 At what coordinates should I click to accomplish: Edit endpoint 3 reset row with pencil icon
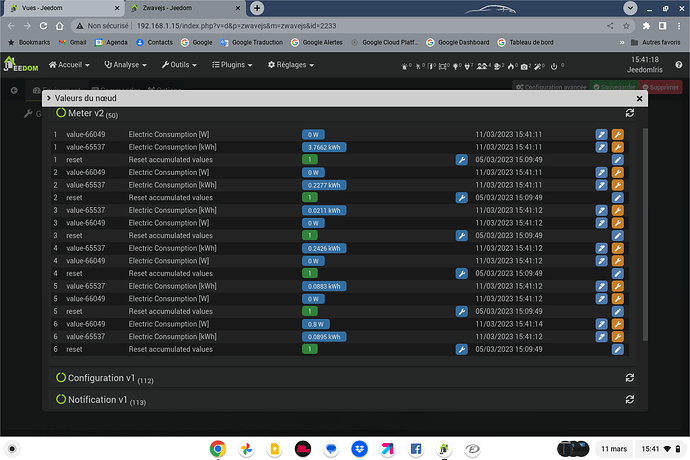(618, 236)
